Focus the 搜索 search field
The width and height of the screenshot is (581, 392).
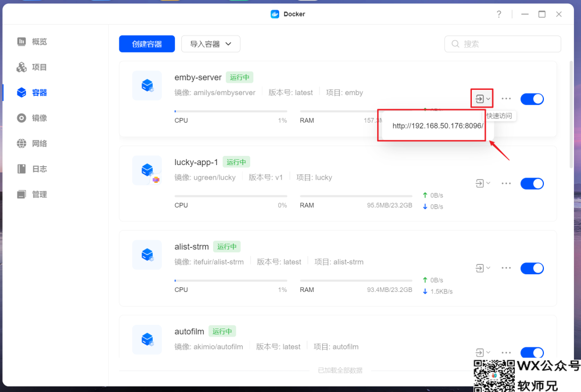[502, 44]
